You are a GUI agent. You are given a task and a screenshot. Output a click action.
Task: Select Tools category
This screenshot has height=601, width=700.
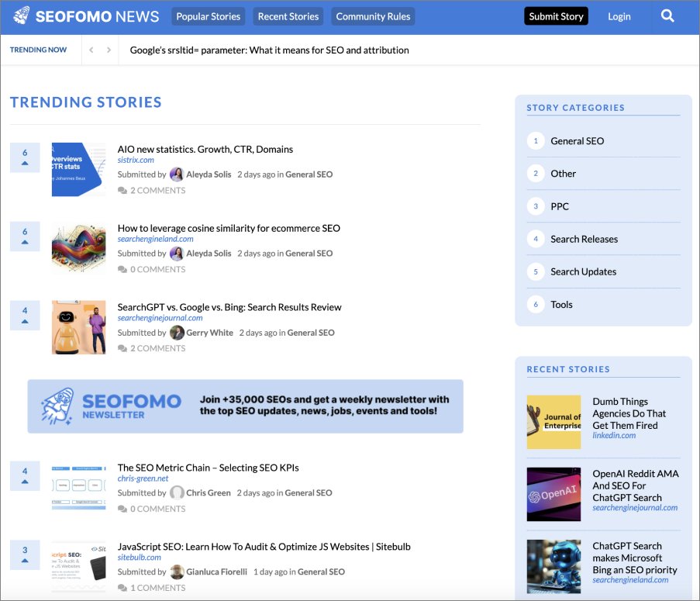pyautogui.click(x=561, y=305)
